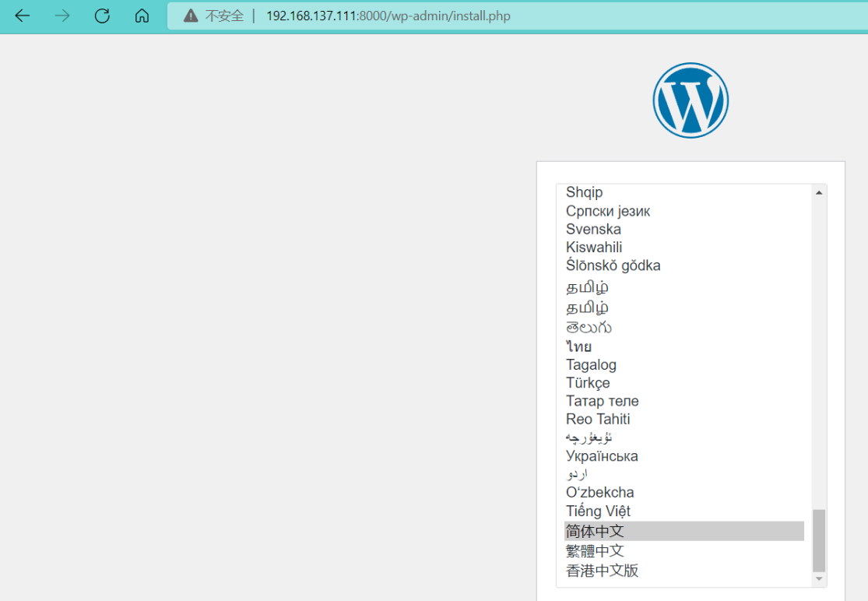The height and width of the screenshot is (601, 868).
Task: Choose Türkçe as the language
Action: tap(684, 383)
